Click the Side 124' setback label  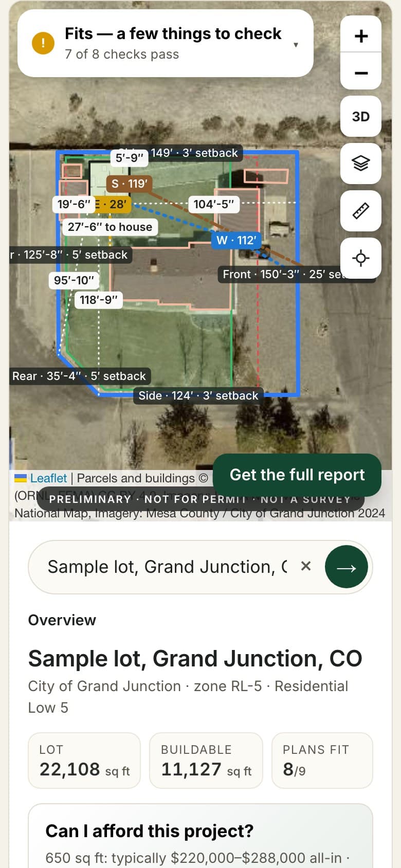198,395
